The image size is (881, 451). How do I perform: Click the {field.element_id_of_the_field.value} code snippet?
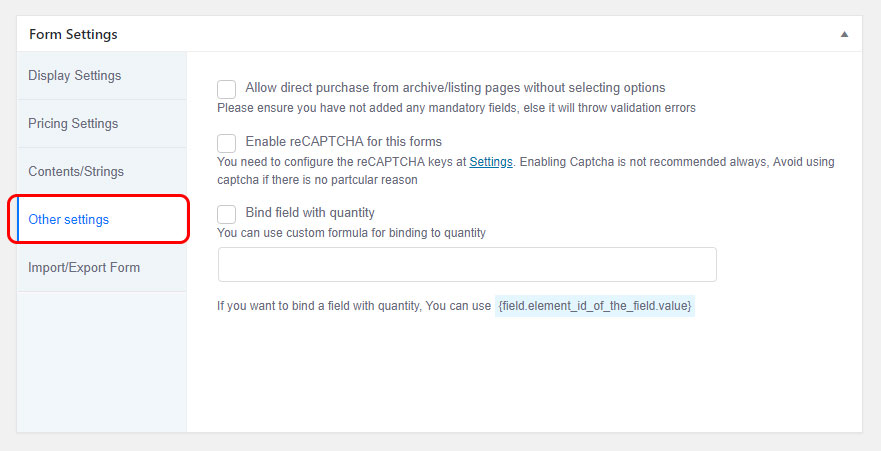pyautogui.click(x=595, y=306)
